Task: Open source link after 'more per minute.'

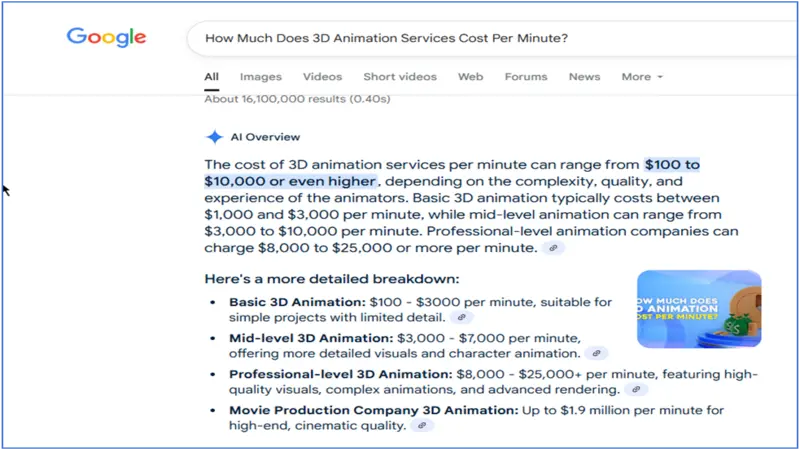Action: point(553,248)
